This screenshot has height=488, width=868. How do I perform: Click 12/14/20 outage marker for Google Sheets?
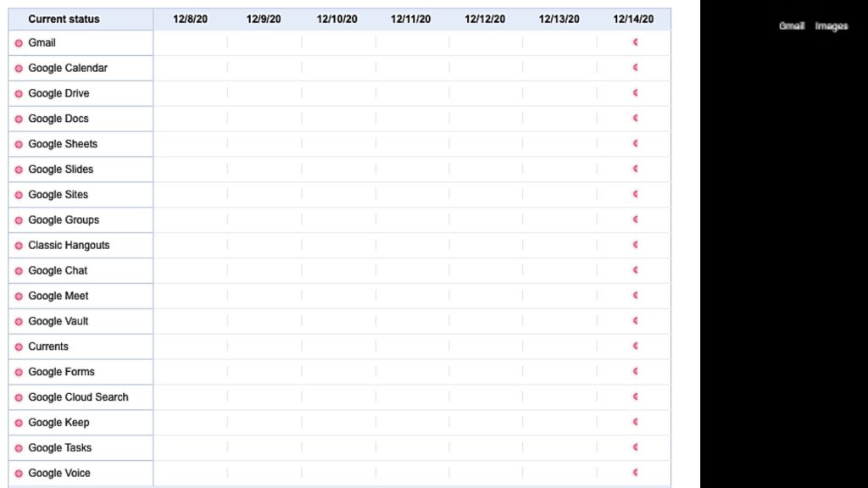point(636,143)
